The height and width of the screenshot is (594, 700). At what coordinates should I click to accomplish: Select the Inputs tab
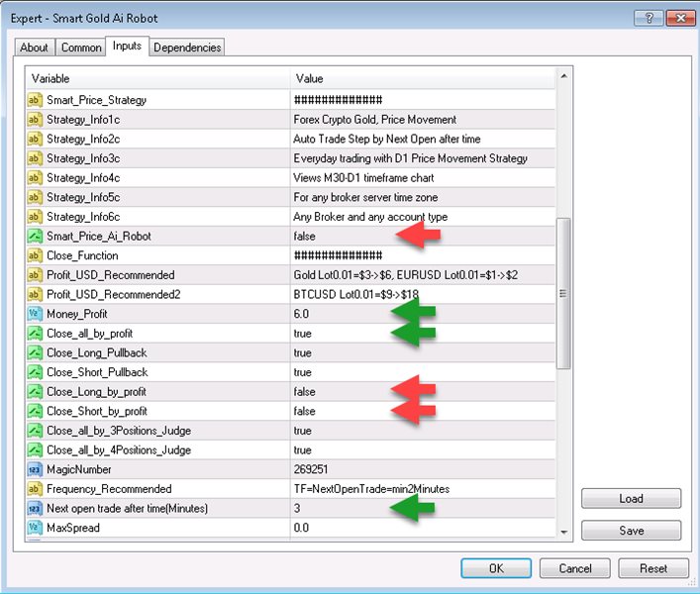127,46
